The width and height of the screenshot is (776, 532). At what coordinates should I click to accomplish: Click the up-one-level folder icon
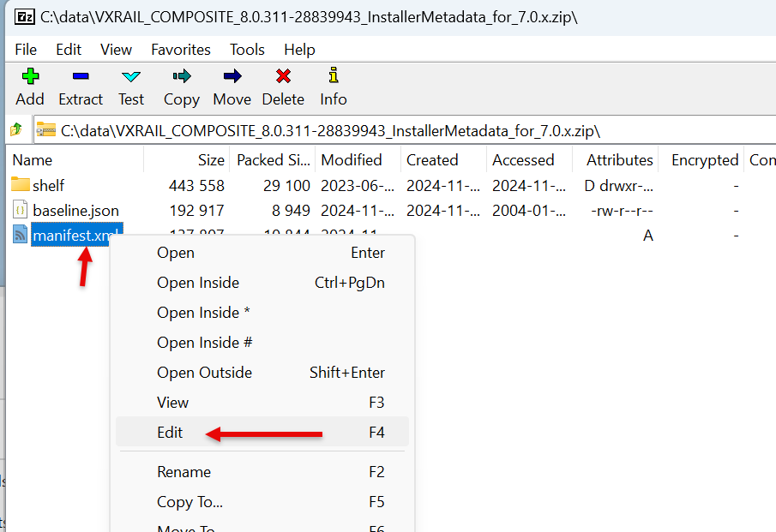point(16,130)
